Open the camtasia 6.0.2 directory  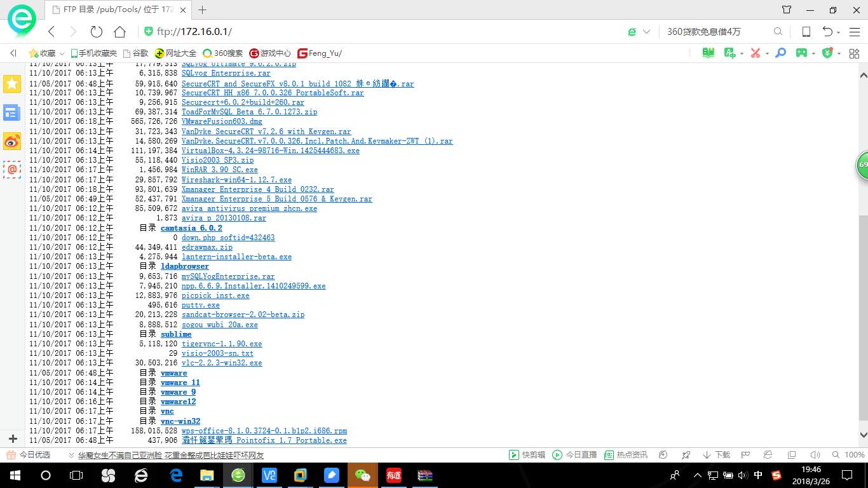(x=191, y=228)
